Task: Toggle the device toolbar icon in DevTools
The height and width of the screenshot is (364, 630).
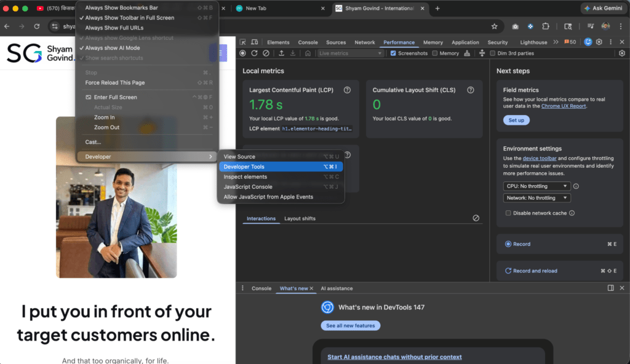Action: 254,42
